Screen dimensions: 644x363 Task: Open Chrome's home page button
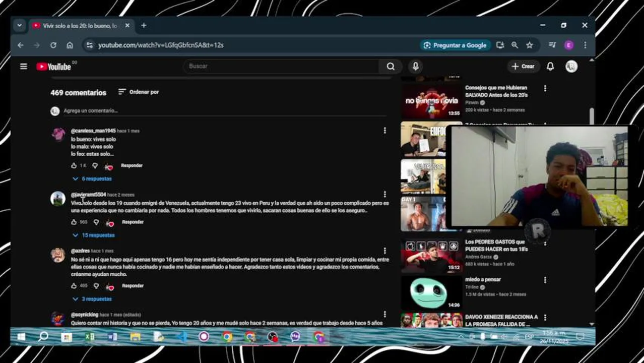coord(70,45)
